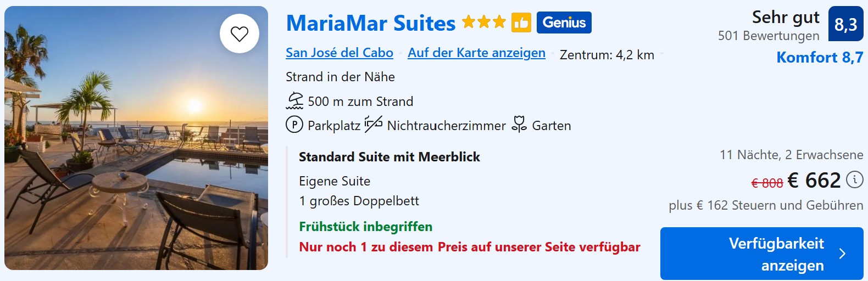Click the three-star rating icons
Screen dimensions: 868x281
pos(483,23)
